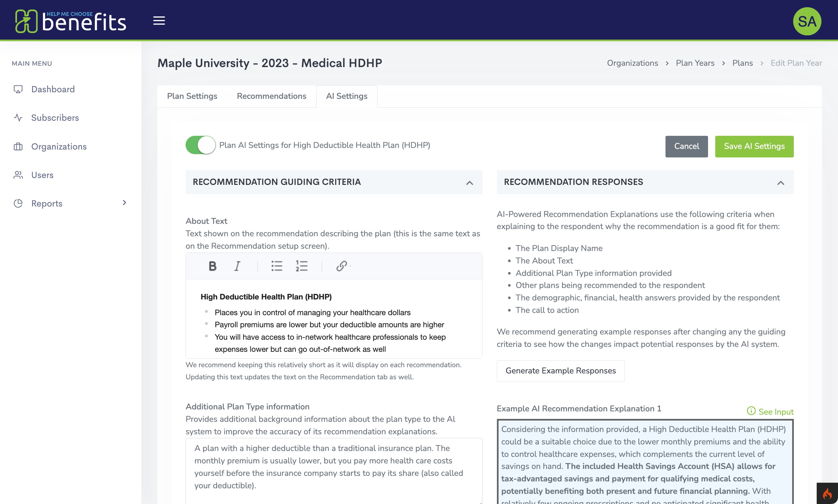Switch to the Recommendations tab
Viewport: 838px width, 504px height.
[x=271, y=96]
